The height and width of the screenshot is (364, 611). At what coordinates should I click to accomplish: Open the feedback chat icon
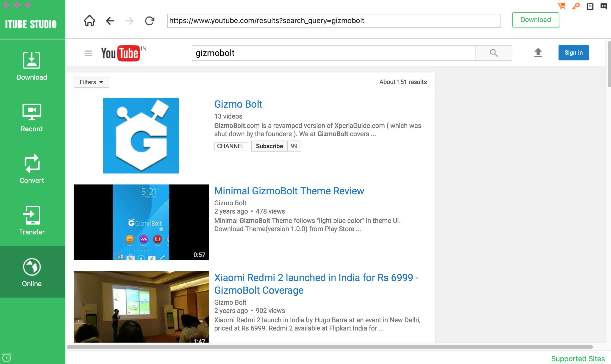[604, 6]
